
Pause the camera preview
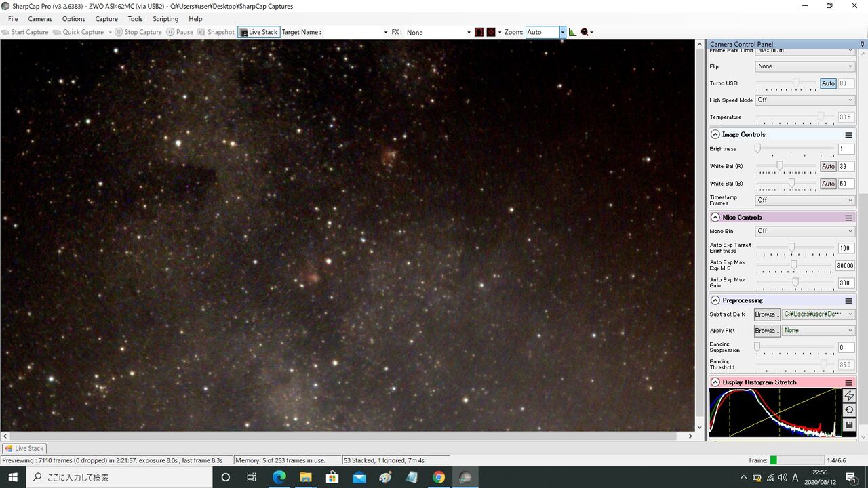[x=180, y=32]
